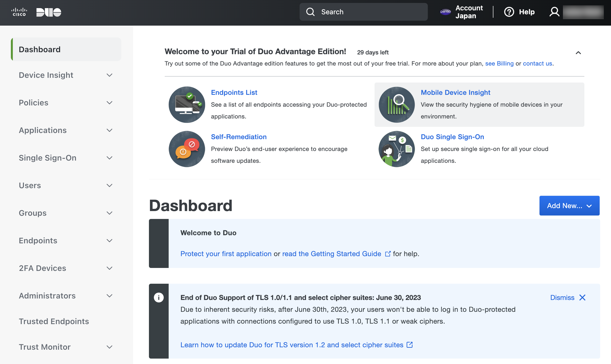Image resolution: width=611 pixels, height=364 pixels.
Task: Click the Help link in header
Action: [527, 12]
